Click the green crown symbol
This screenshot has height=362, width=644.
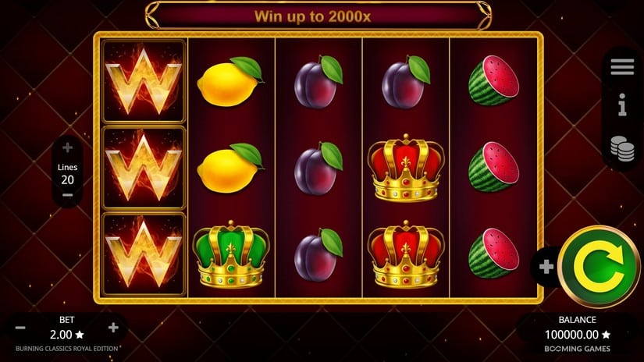pos(231,254)
